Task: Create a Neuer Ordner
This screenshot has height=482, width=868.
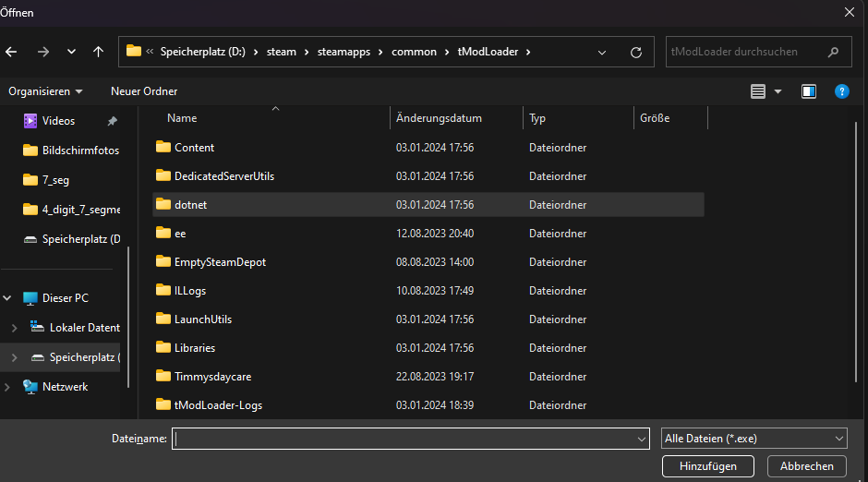Action: (x=144, y=91)
